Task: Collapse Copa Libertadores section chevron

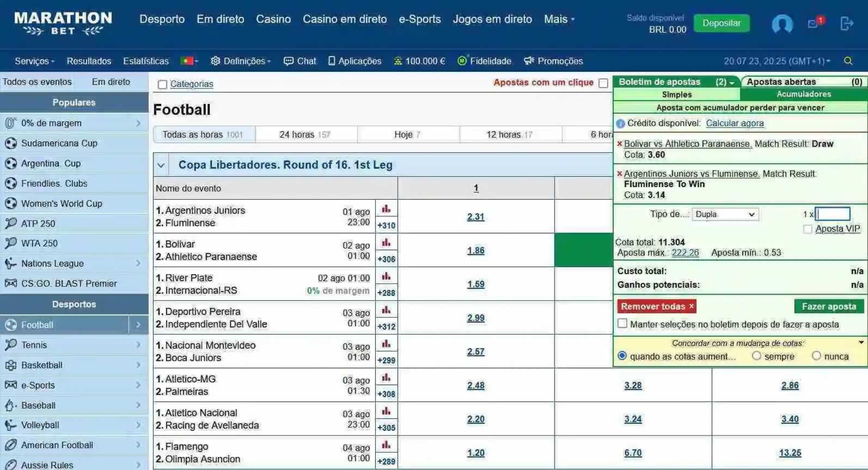Action: point(161,165)
